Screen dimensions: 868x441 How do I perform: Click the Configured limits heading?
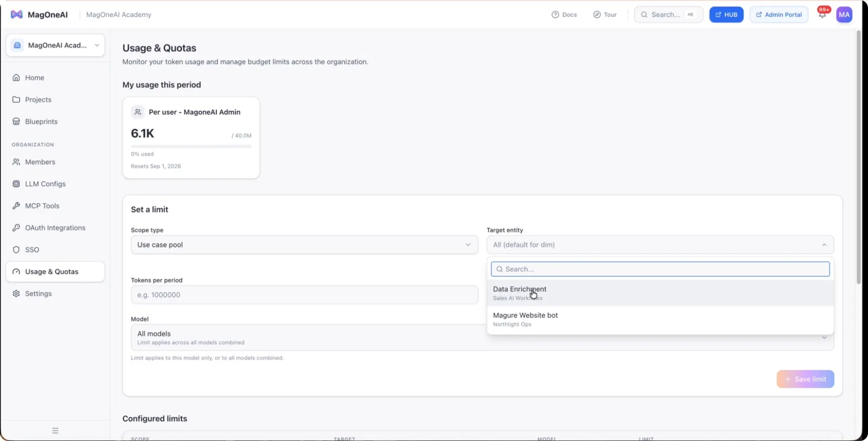tap(155, 419)
